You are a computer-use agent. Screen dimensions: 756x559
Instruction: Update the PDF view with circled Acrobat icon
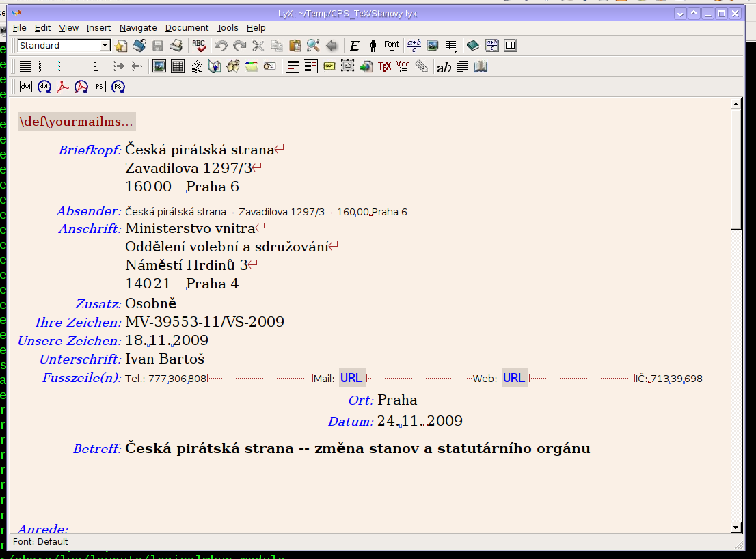coord(81,87)
